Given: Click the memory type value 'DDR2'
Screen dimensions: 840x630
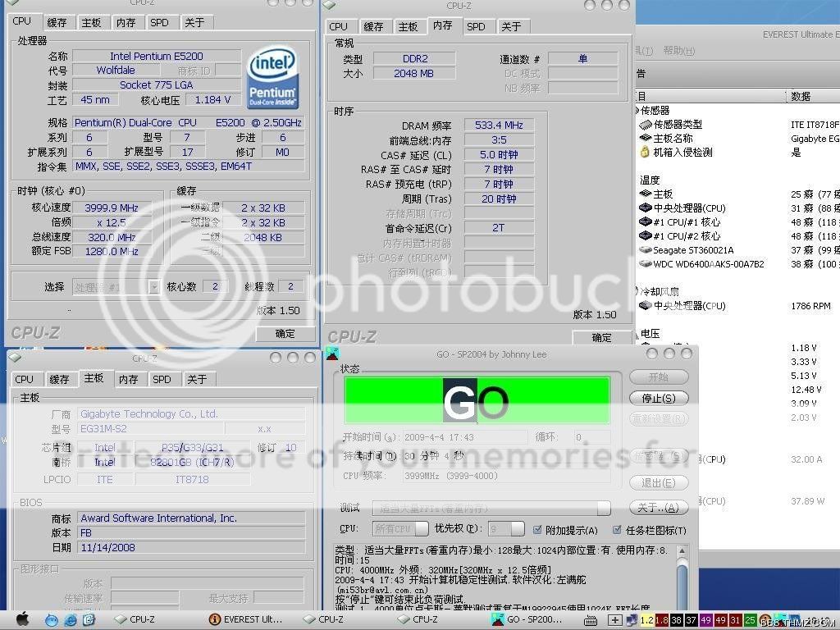Looking at the screenshot, I should pos(414,58).
